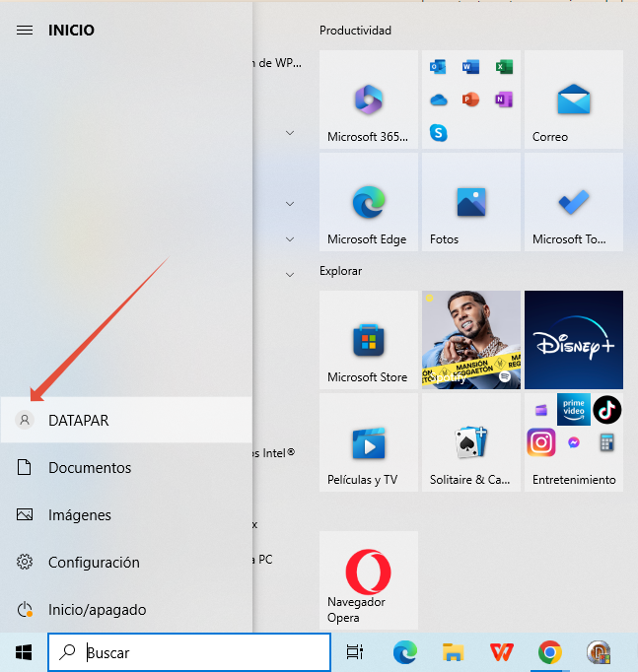
Task: Open PowerPoint from the Office tile group
Action: tap(470, 100)
